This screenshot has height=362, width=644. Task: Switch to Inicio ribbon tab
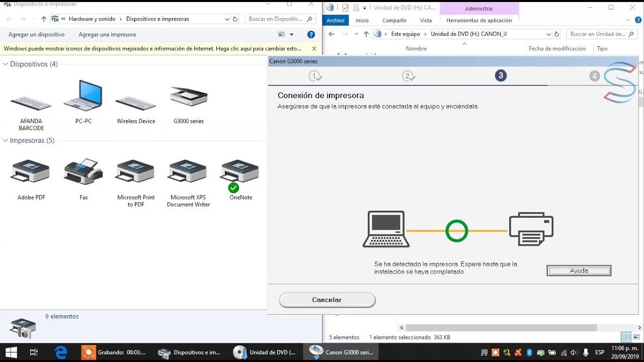362,21
